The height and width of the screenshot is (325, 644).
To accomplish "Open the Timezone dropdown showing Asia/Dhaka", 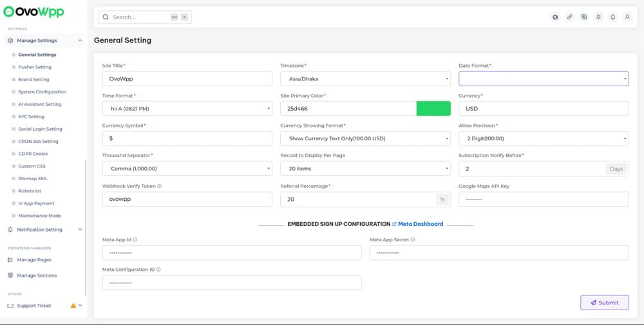I will pos(365,79).
